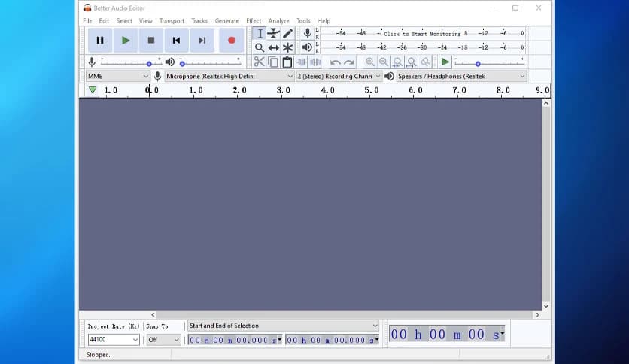This screenshot has width=629, height=364.
Task: Open the MME audio host dropdown
Action: [118, 76]
